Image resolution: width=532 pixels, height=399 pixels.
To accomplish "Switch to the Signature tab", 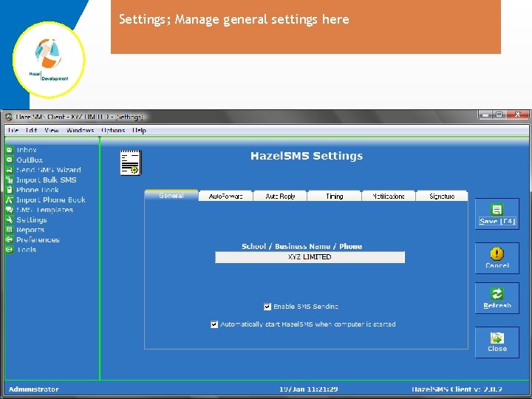I will (442, 196).
